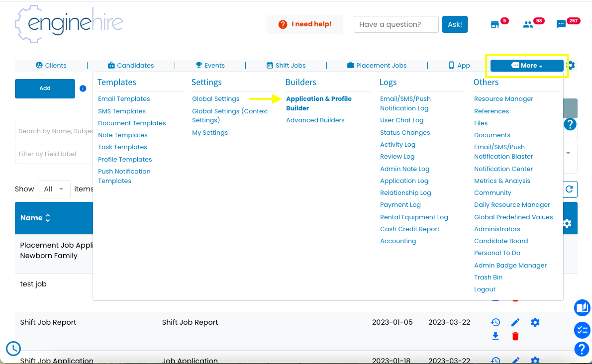592x364 pixels.
Task: Open Application & Profile Builder
Action: click(x=319, y=103)
